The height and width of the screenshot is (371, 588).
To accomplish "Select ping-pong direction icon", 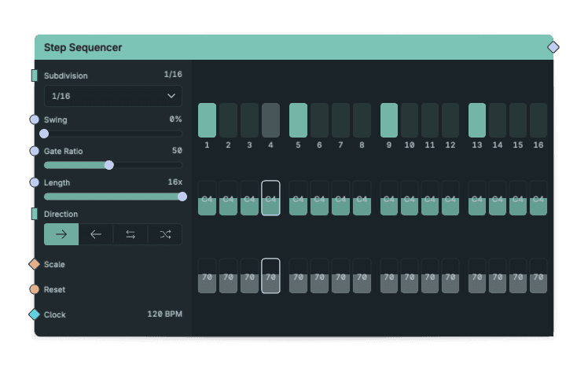I will pyautogui.click(x=130, y=234).
